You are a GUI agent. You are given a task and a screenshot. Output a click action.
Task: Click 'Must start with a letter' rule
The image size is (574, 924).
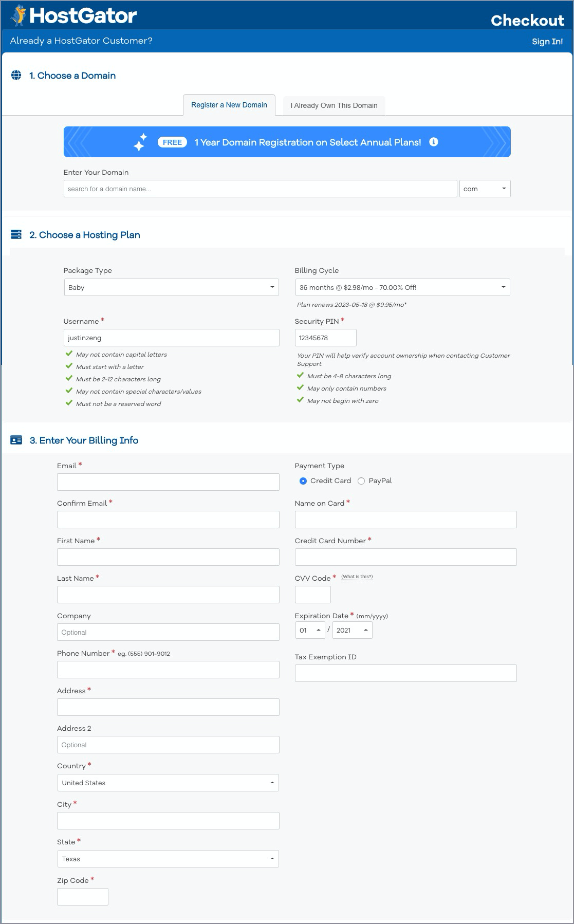click(x=110, y=367)
